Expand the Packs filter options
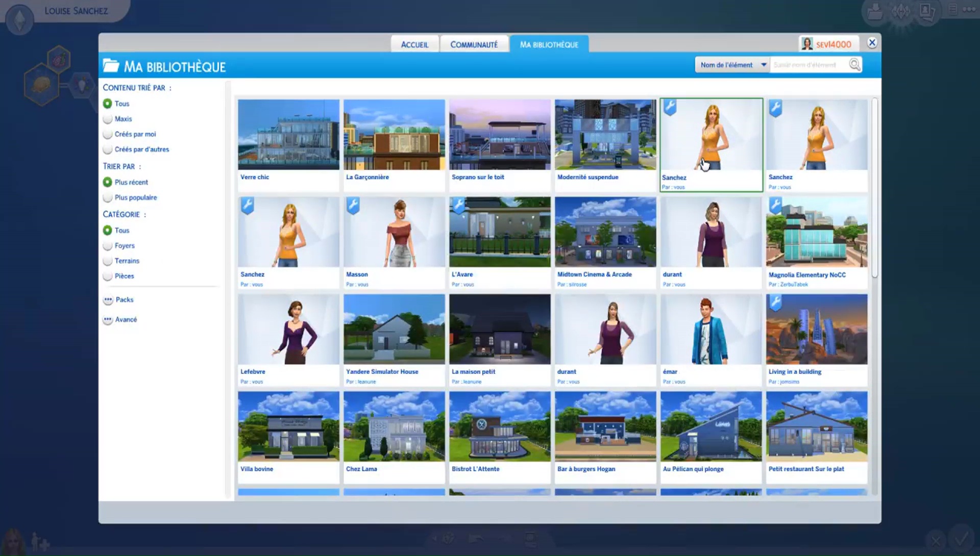This screenshot has width=980, height=556. (x=108, y=300)
